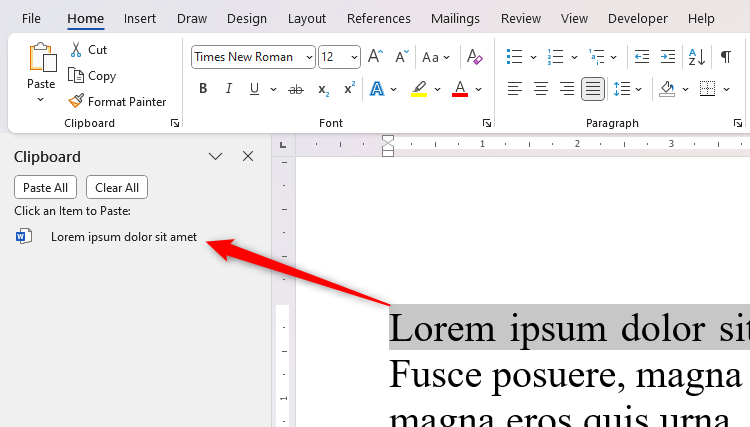Open bullet library dropdown arrow
Screen dimensions: 750x427
coord(533,57)
